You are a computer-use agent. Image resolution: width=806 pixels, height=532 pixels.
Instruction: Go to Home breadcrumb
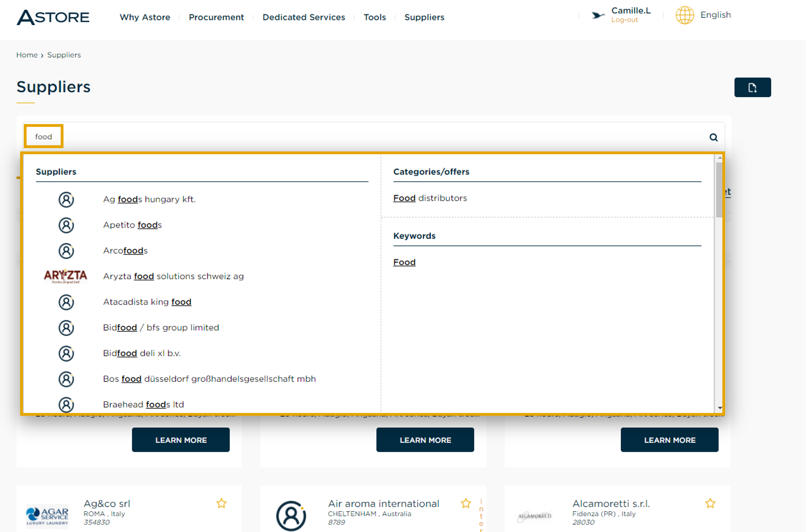coord(27,55)
